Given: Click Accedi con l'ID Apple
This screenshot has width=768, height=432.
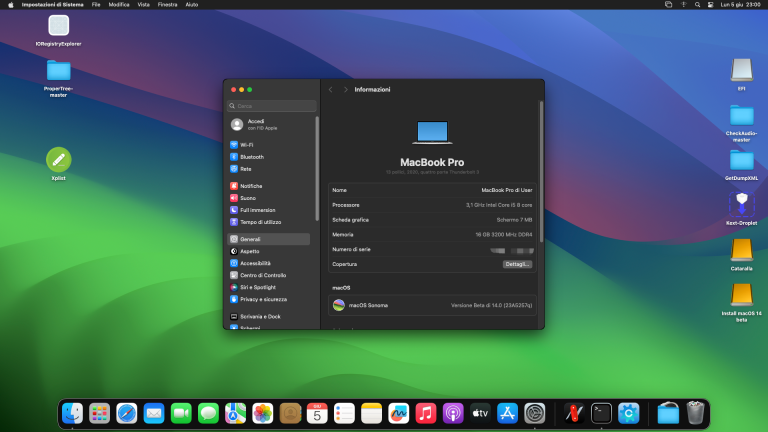Looking at the screenshot, I should (x=256, y=124).
